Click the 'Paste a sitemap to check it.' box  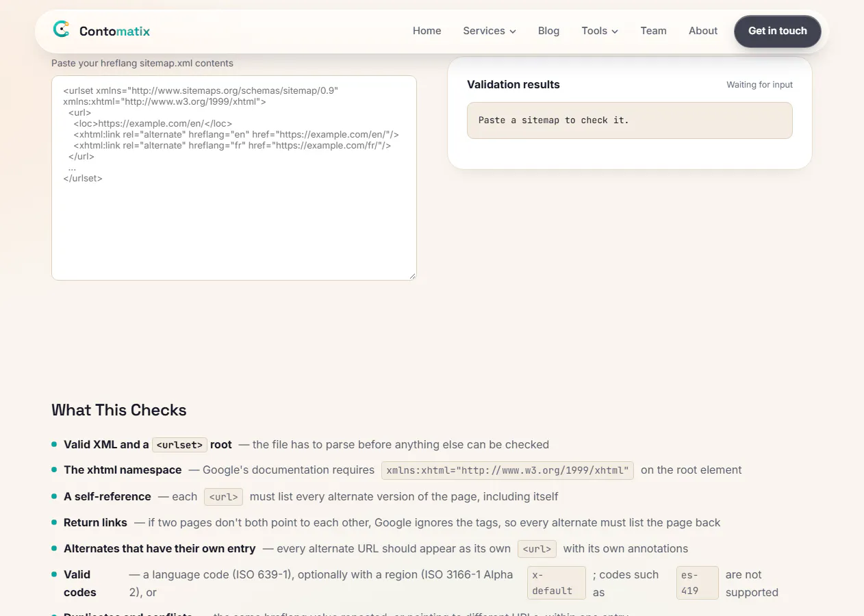click(x=629, y=120)
